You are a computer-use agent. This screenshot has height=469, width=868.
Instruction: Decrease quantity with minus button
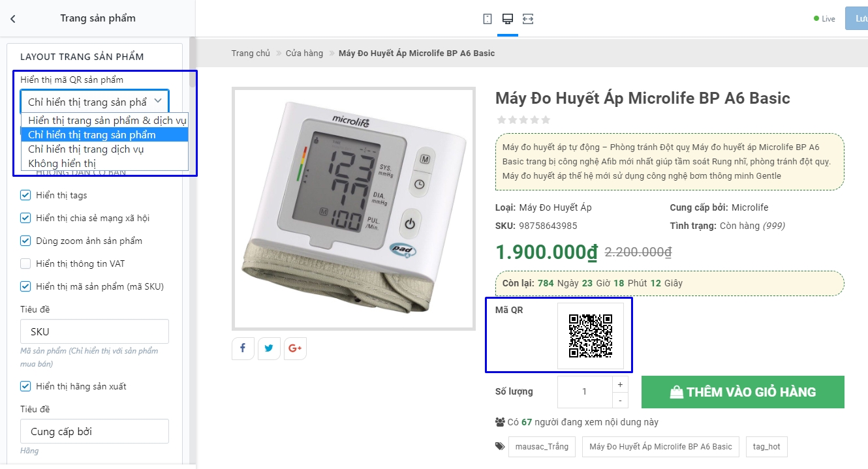pos(620,400)
